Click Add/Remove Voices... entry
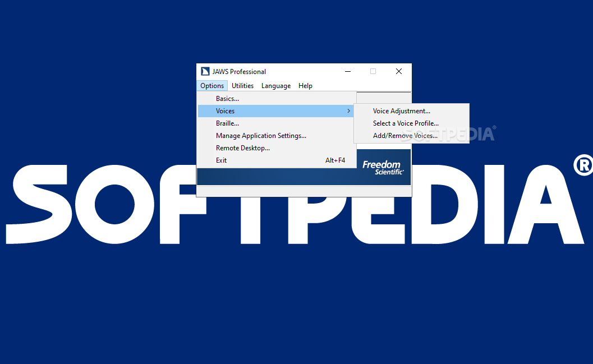The image size is (593, 364). (411, 136)
